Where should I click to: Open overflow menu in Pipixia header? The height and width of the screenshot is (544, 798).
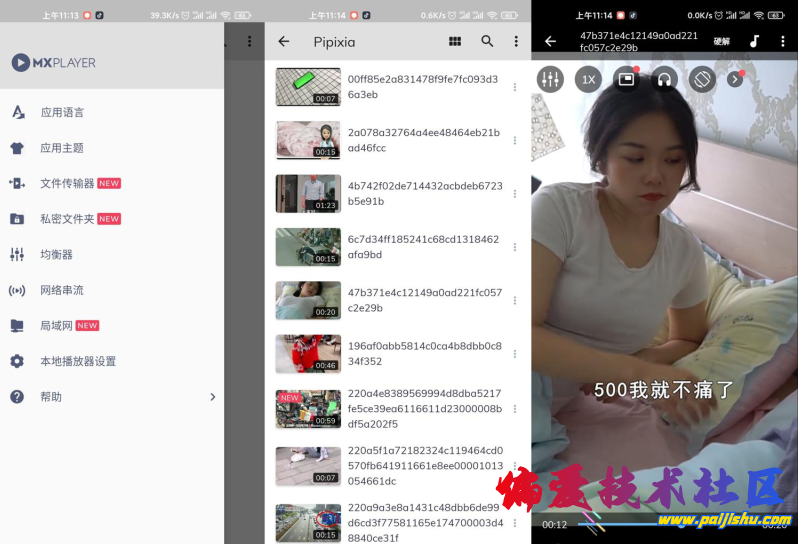click(516, 42)
